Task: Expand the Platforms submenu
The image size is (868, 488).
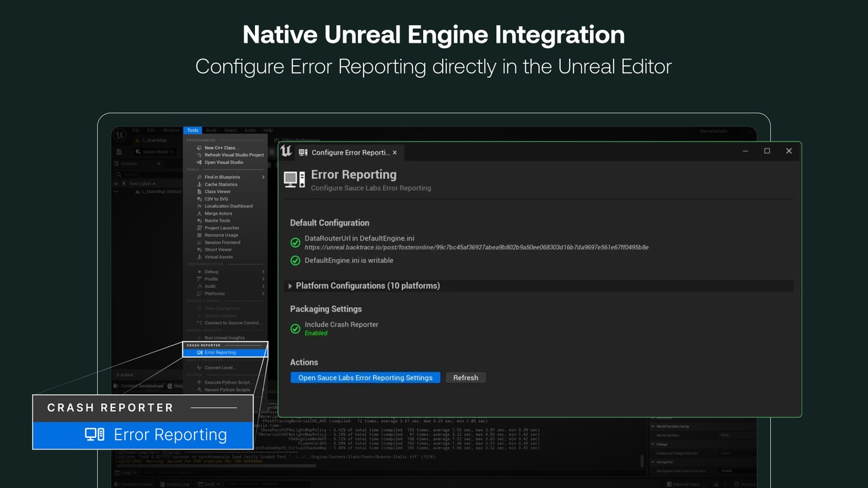Action: [x=225, y=293]
